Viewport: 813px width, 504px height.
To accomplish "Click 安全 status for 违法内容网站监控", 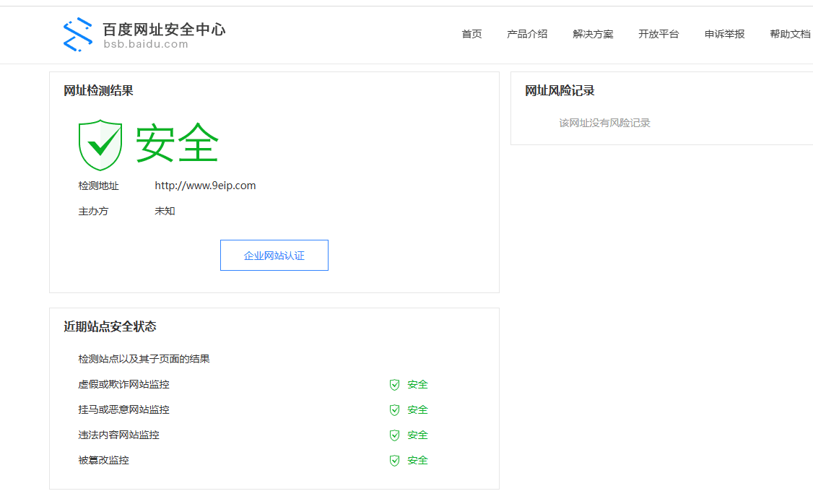I will point(417,435).
